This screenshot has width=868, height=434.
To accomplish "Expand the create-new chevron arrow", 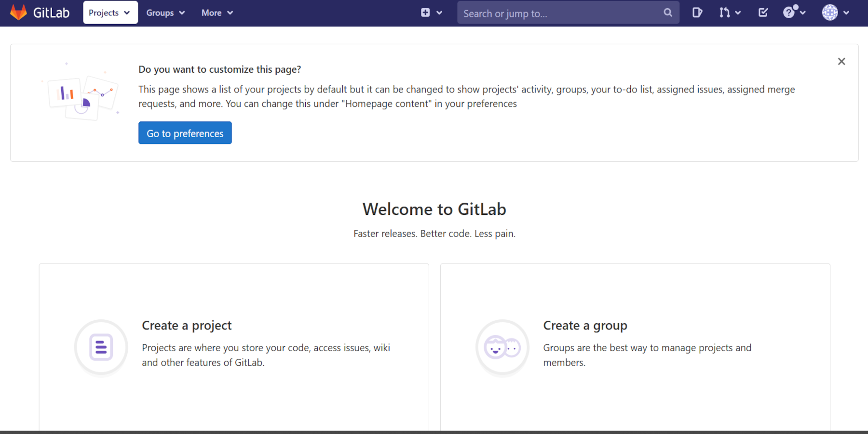I will click(439, 13).
